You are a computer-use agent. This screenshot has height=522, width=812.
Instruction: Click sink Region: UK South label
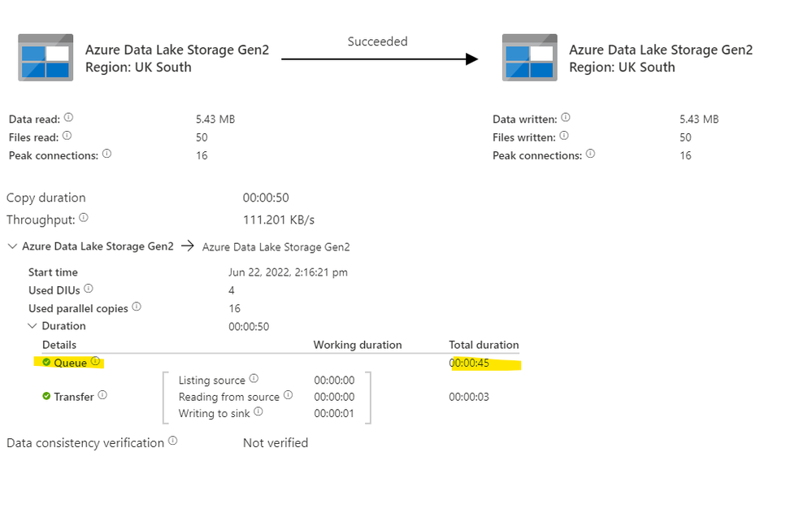click(622, 67)
